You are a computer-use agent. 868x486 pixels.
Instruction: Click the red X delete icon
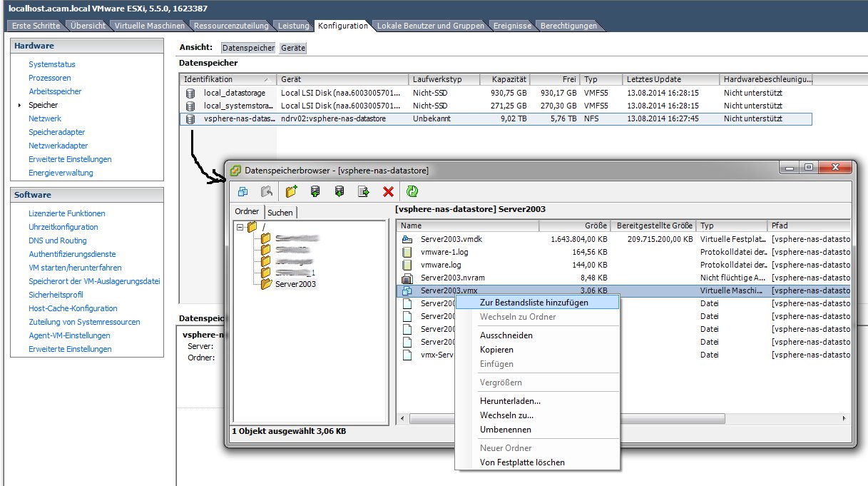(388, 191)
